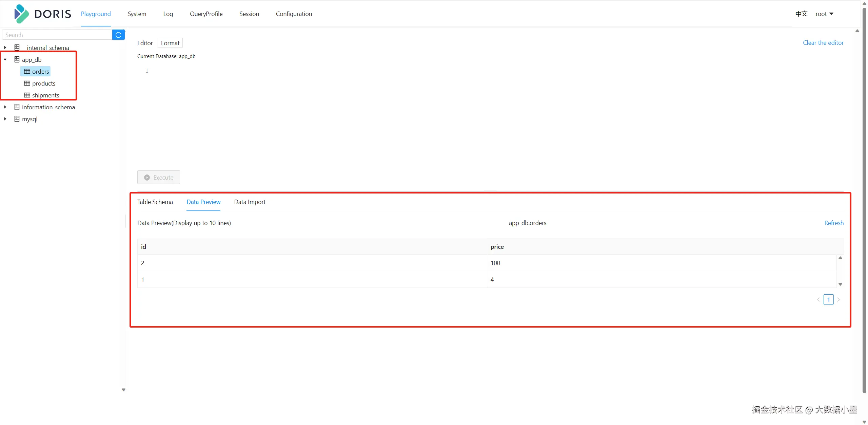Click the Search input field
Image resolution: width=868 pixels, height=425 pixels.
[57, 35]
